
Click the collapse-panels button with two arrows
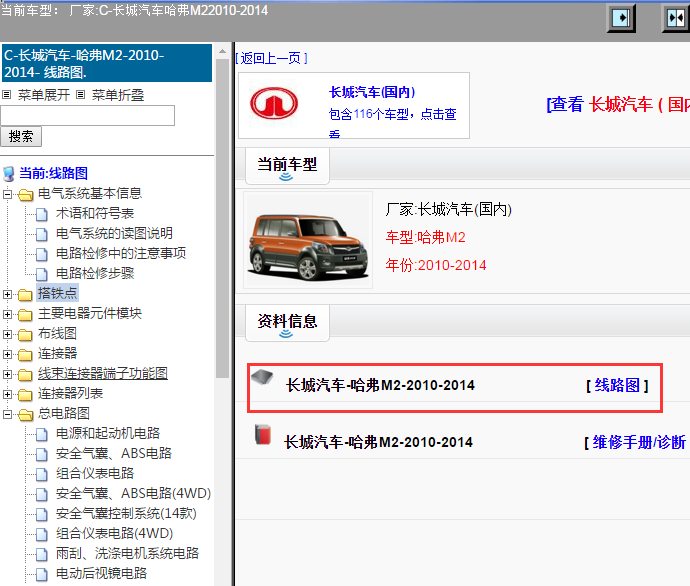676,18
